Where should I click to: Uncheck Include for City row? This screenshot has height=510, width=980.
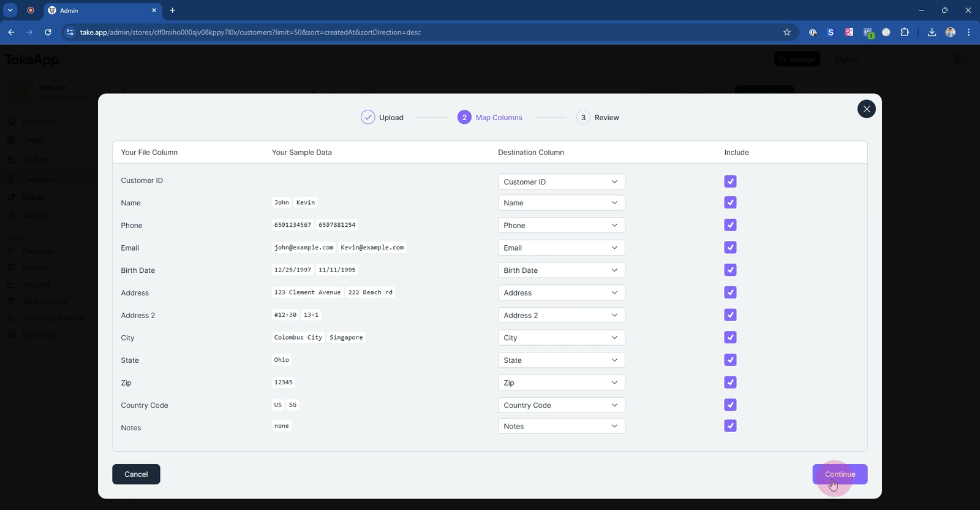click(730, 337)
